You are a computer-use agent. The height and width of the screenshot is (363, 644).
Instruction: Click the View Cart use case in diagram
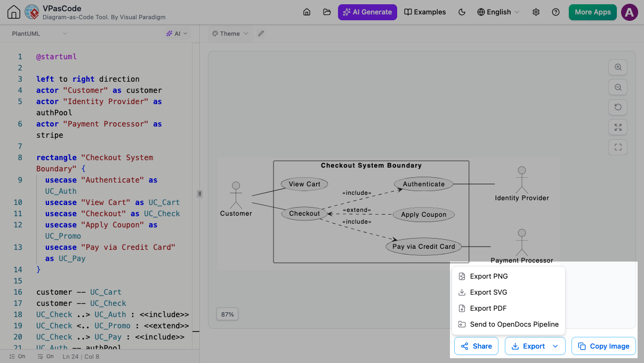[304, 184]
